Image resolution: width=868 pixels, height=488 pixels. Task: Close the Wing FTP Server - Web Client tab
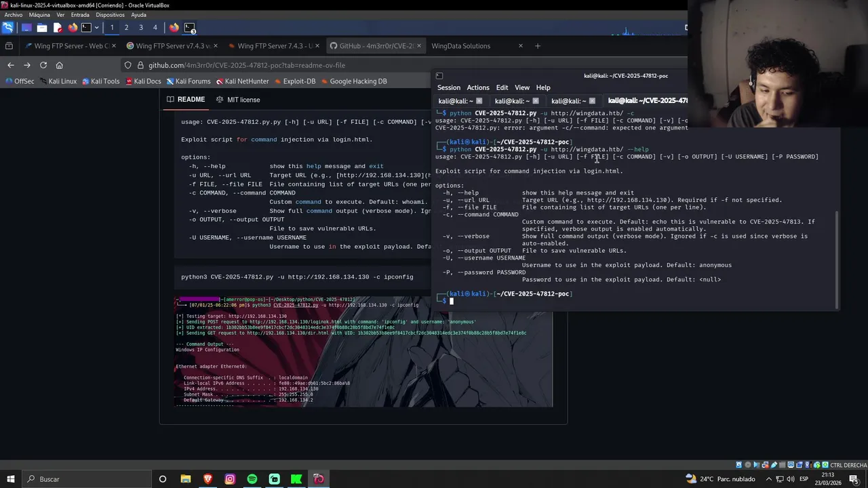113,46
